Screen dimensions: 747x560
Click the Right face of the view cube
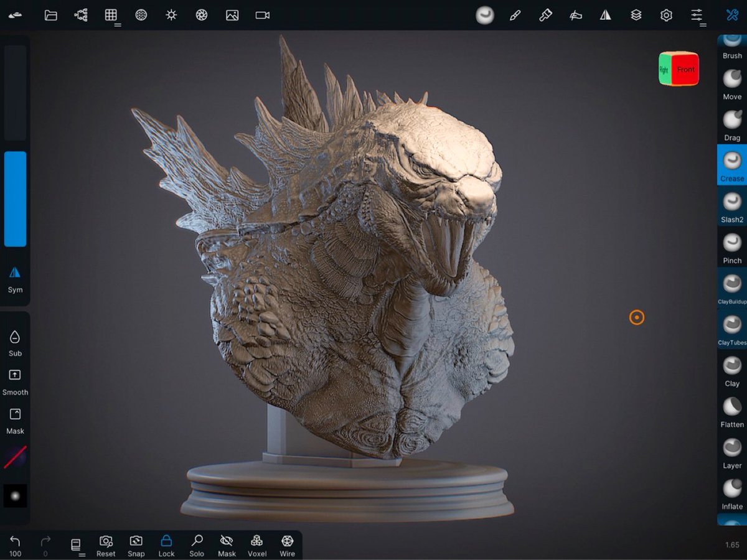(x=664, y=70)
